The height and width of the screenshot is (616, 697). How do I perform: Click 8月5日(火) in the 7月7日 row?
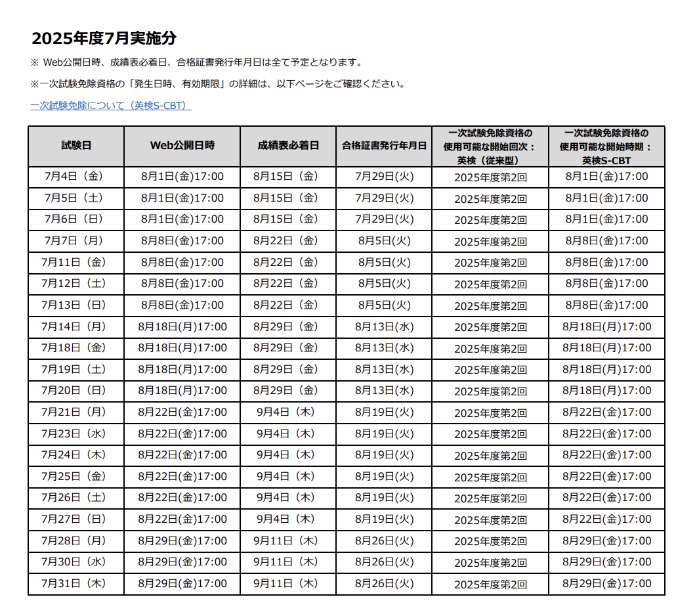click(x=384, y=241)
